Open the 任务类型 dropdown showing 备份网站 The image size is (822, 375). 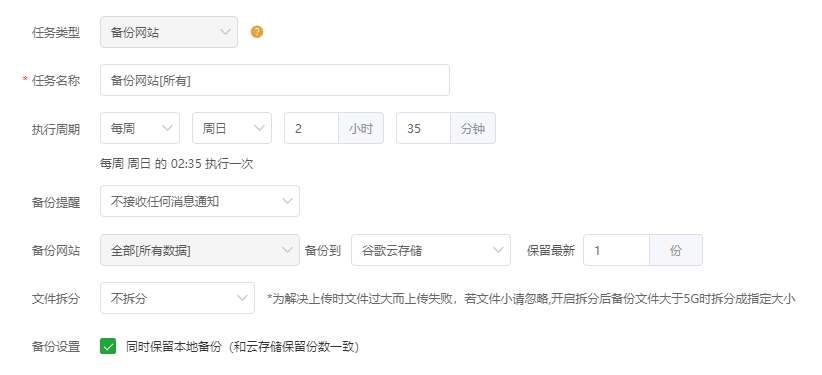click(169, 32)
